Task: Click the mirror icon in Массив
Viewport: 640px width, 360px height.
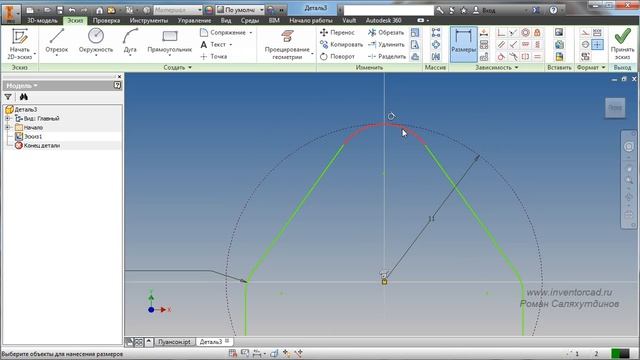Action: point(436,56)
